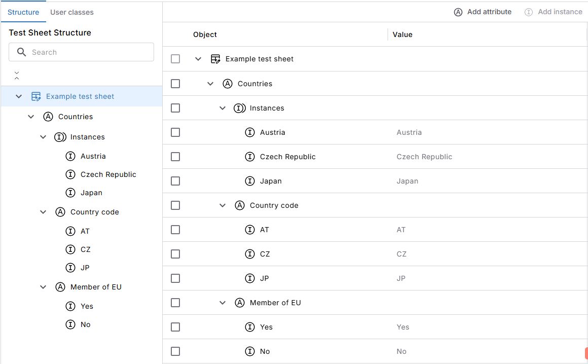Click test sheet icon in left tree

point(36,96)
